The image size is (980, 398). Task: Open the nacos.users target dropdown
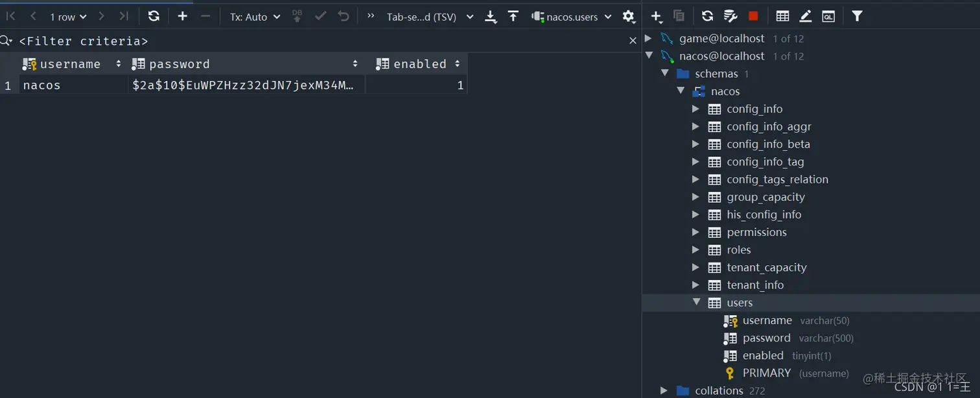[572, 17]
